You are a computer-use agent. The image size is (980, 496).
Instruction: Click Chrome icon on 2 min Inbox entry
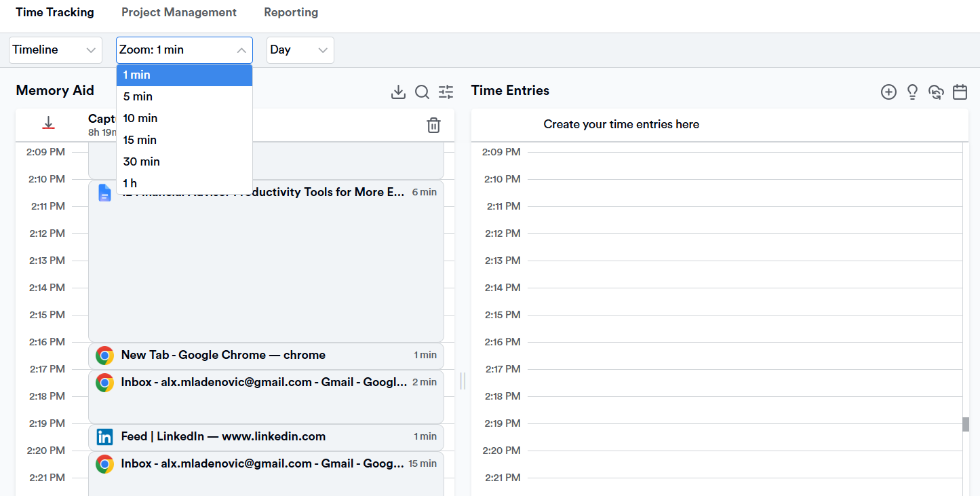pos(104,383)
